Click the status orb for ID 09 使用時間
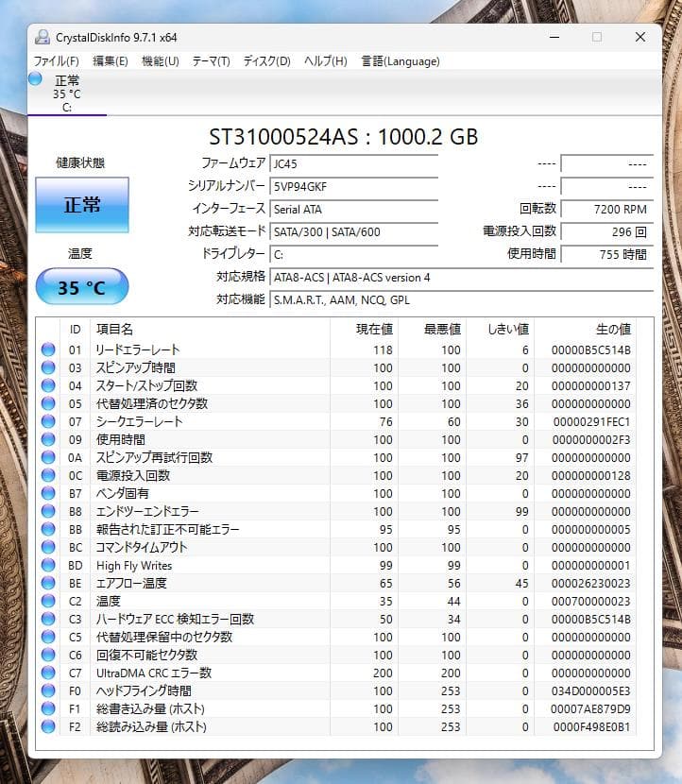Screen dimensions: 682x784 (x=48, y=439)
